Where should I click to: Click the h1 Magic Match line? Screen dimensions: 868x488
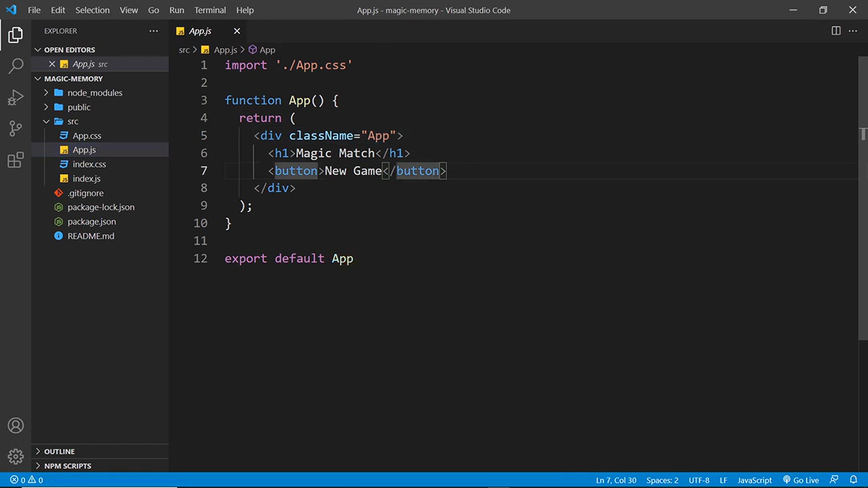coord(339,153)
